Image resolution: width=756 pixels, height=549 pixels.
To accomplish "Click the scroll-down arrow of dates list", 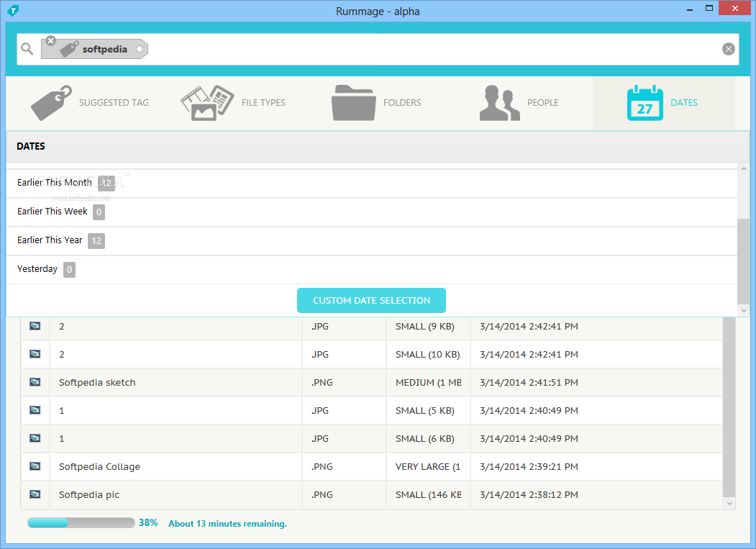I will tap(744, 310).
